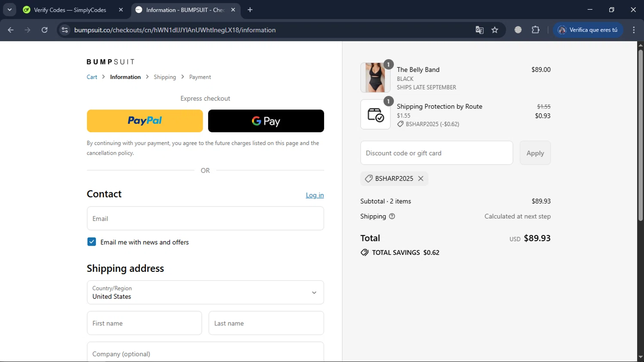
Task: Close the Information BUMPSUIT tab
Action: click(x=233, y=10)
